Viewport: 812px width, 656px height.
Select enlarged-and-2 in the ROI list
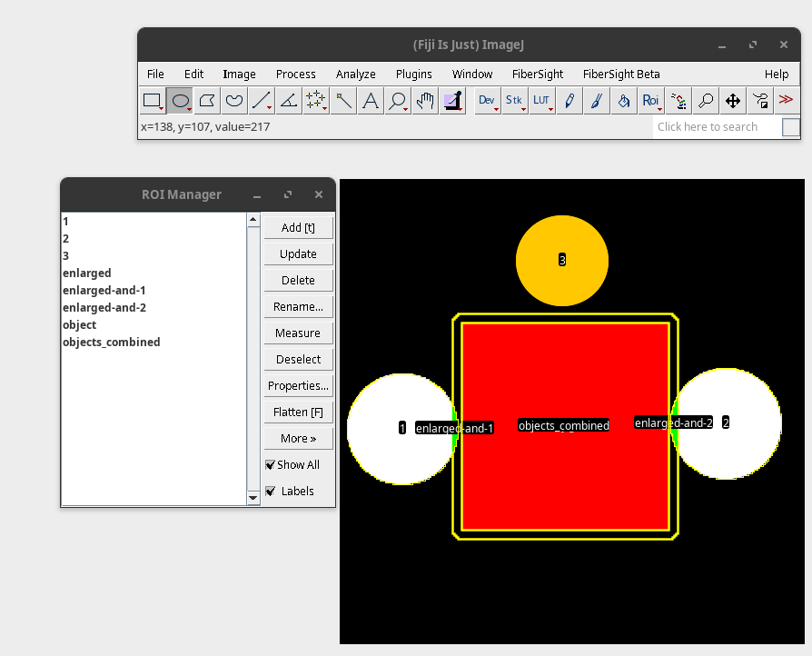click(x=104, y=307)
